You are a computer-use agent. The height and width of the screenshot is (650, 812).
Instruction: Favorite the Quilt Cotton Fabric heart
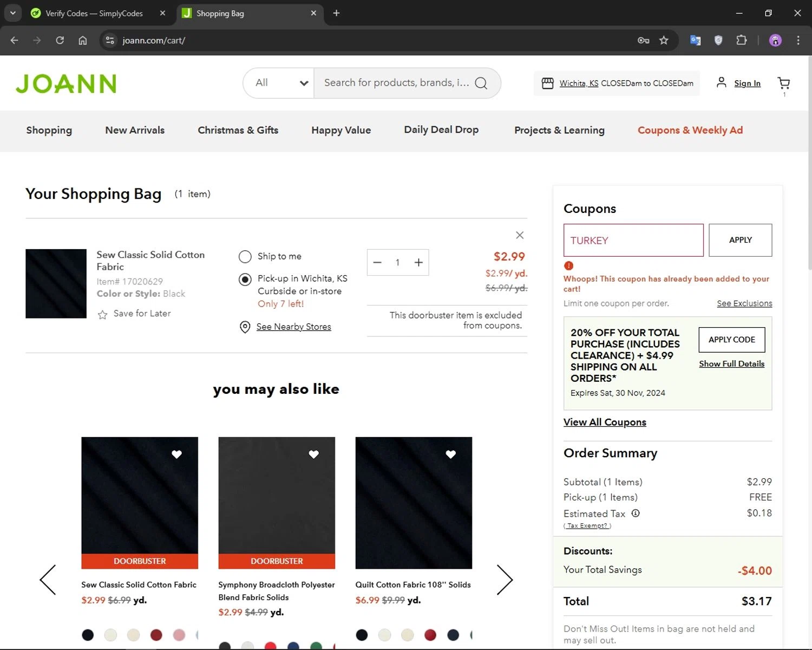[x=450, y=454]
